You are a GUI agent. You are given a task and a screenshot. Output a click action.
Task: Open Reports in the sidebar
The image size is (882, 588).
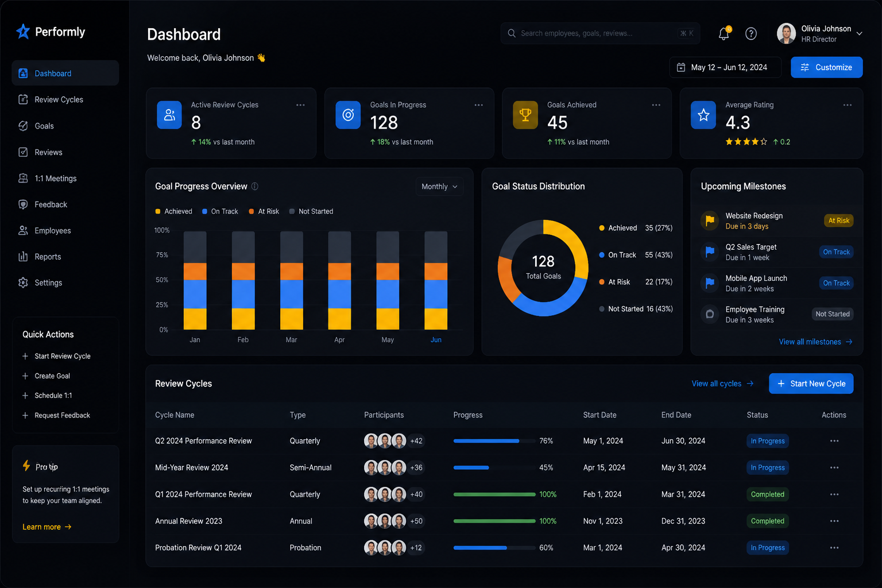(65, 257)
